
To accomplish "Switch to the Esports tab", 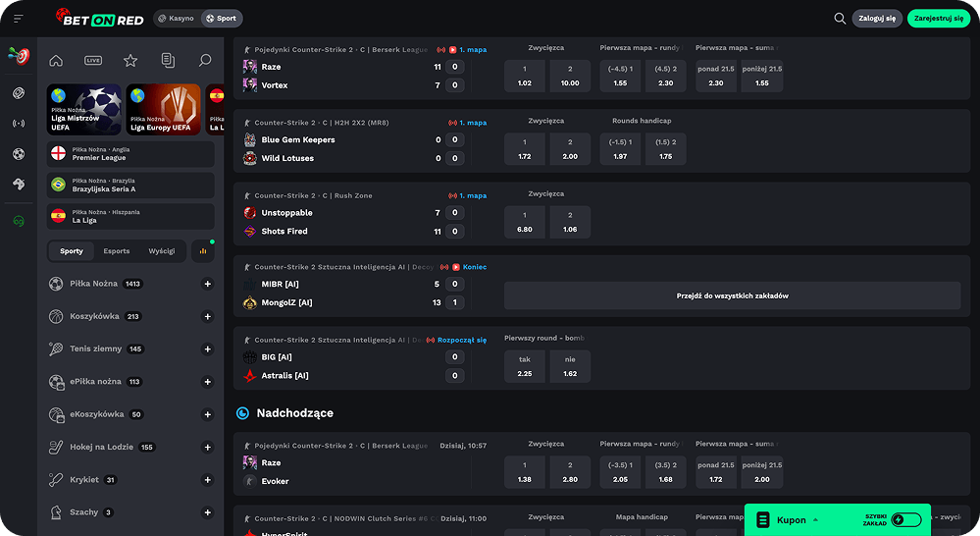I will click(x=117, y=251).
